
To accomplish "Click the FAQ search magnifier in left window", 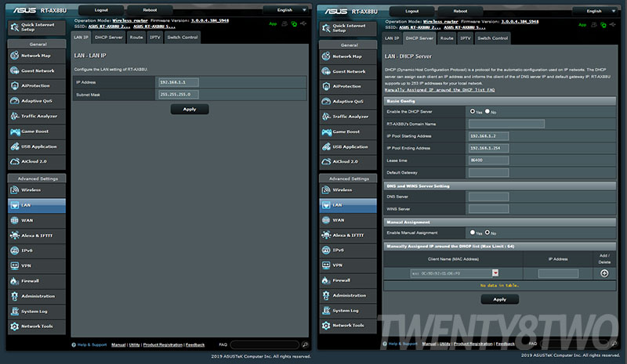I will 305,344.
